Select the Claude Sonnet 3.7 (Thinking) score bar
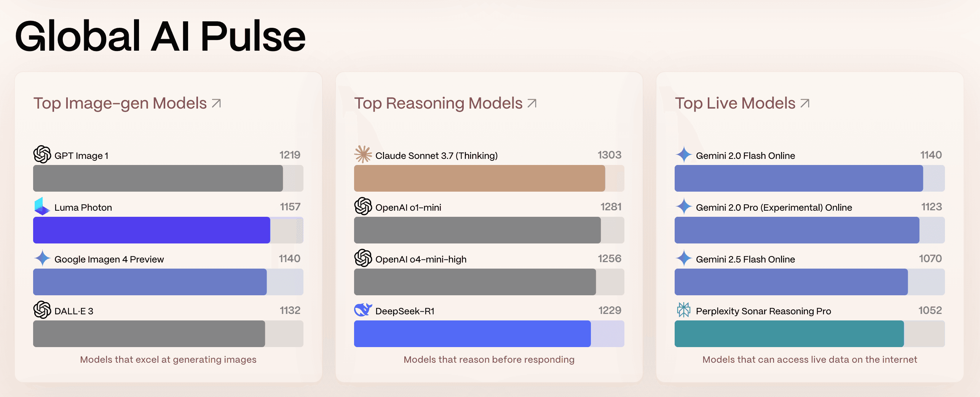Viewport: 980px width, 397px height. 480,178
